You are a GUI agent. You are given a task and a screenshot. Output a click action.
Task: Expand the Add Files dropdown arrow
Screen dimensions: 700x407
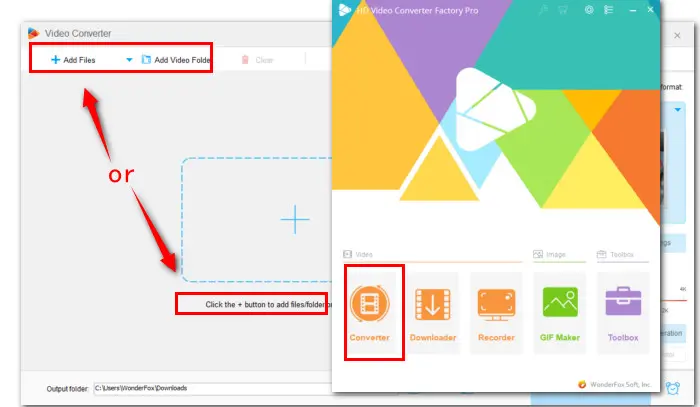coord(129,59)
